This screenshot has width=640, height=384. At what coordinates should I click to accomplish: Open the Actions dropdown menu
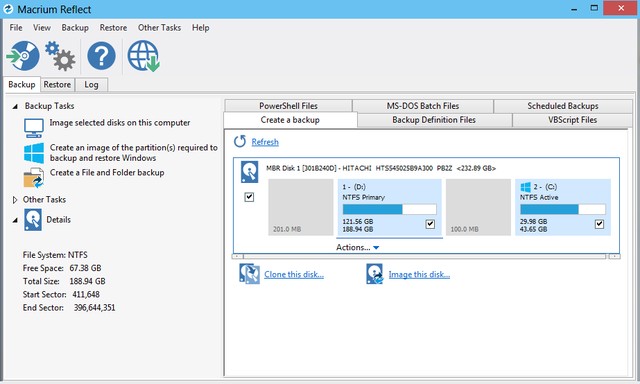tap(358, 247)
